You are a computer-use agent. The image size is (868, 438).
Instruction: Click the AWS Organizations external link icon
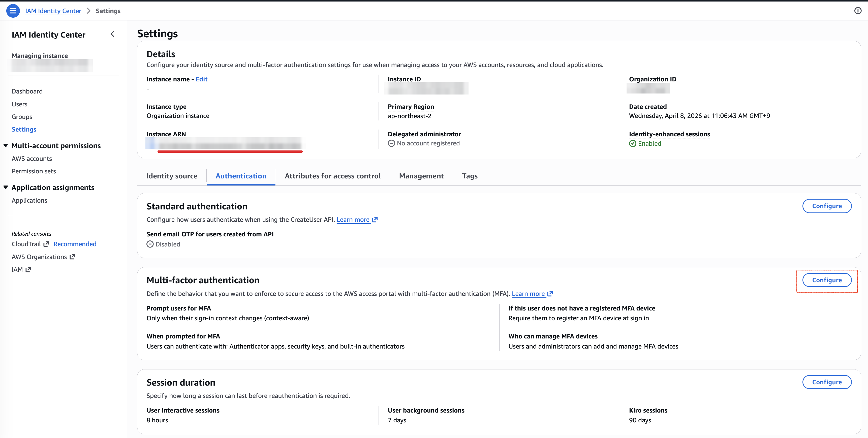[x=72, y=257]
